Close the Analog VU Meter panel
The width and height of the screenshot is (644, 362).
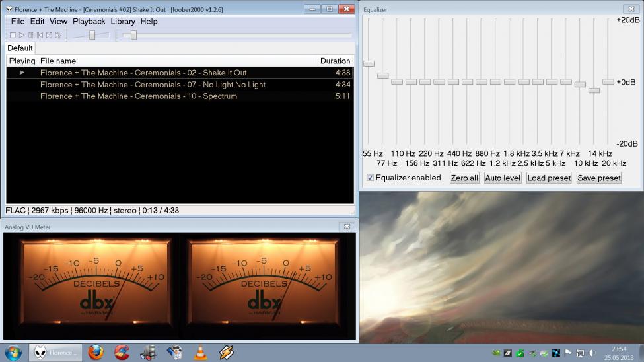347,227
